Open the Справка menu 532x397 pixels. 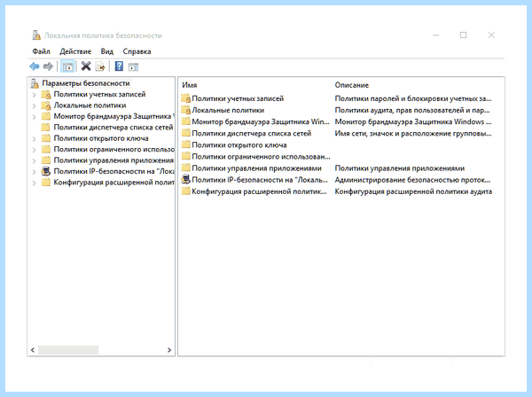point(137,51)
